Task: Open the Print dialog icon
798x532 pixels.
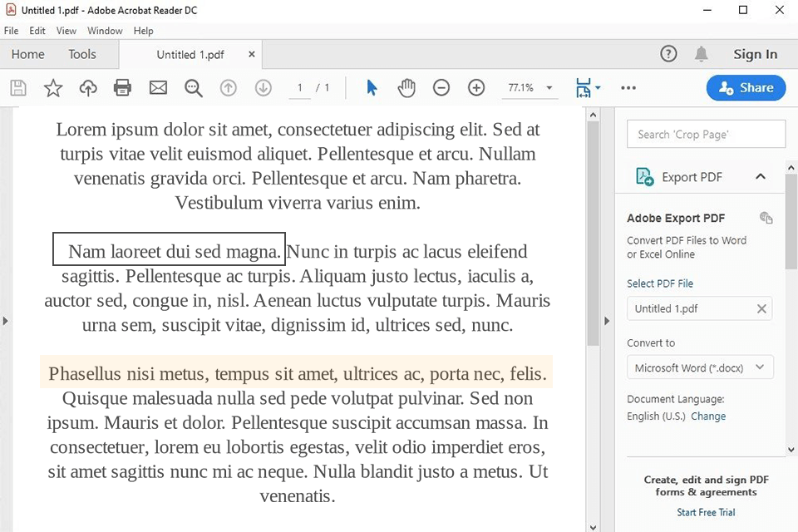Action: (122, 87)
